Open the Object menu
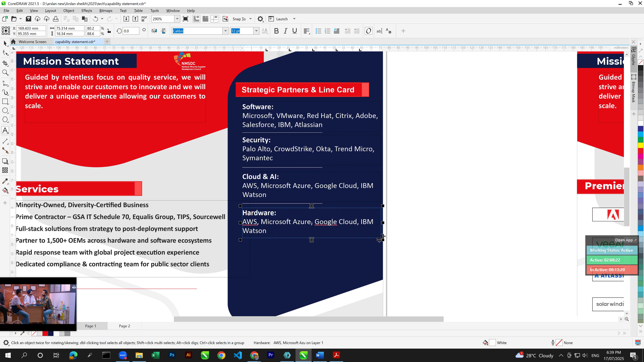Viewport: 644px width, 362px height. tap(68, 11)
